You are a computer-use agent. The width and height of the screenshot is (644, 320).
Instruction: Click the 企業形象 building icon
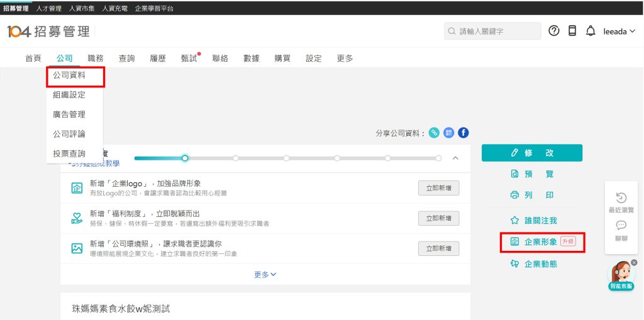click(514, 241)
